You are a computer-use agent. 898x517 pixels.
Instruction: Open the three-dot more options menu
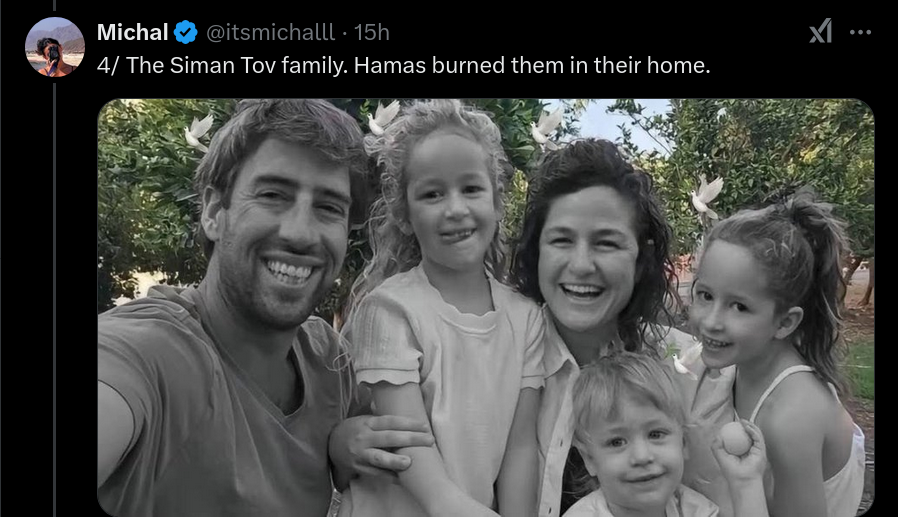[860, 33]
